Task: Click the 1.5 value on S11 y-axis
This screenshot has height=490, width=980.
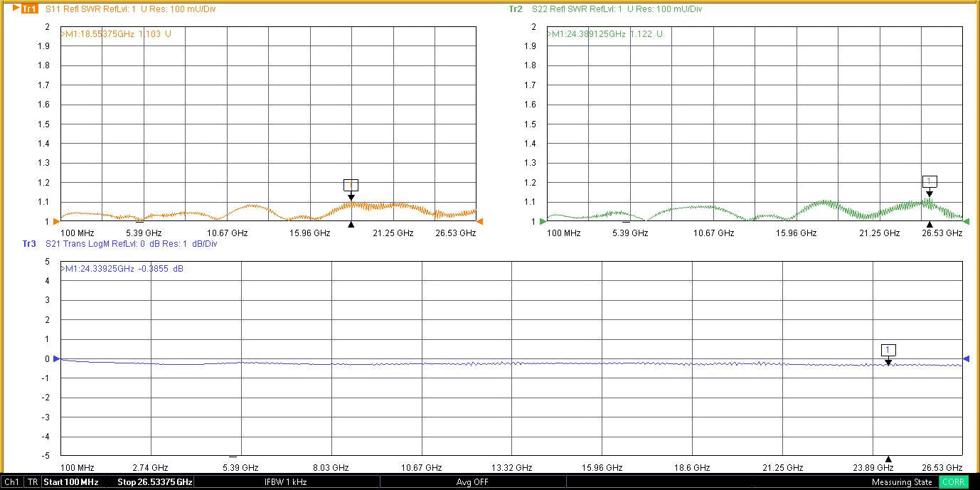Action: 44,124
